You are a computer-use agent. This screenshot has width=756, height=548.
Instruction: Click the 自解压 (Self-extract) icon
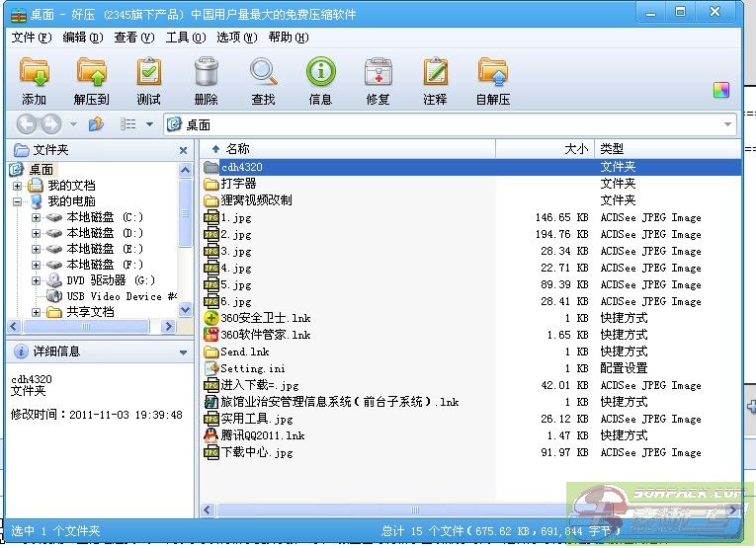pos(492,74)
